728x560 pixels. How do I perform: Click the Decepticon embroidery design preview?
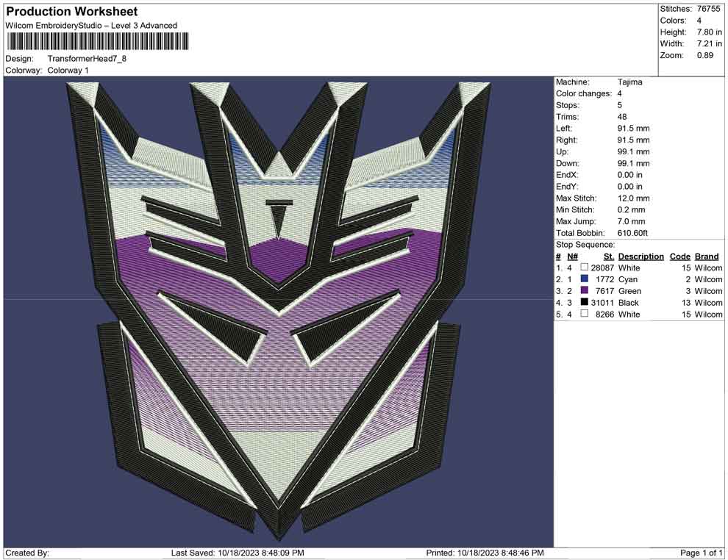click(x=279, y=311)
